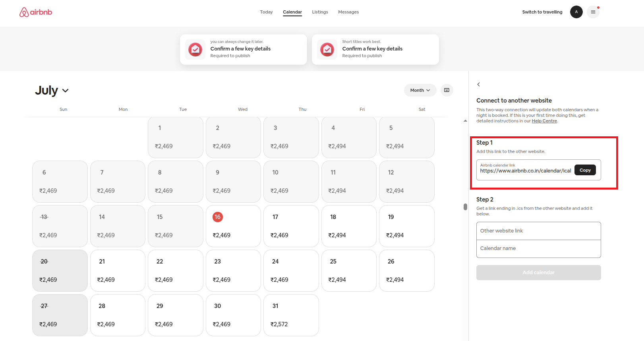The height and width of the screenshot is (341, 644).
Task: Switch to the Today tab
Action: click(266, 12)
